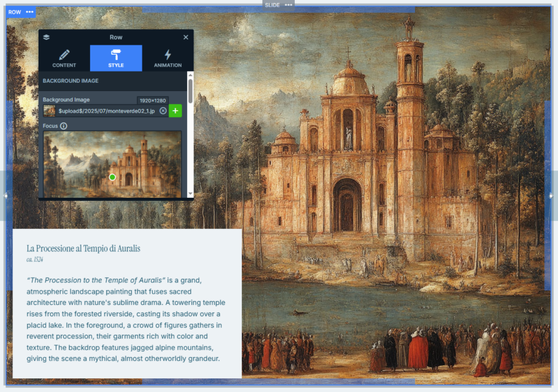Click the background image path field
The height and width of the screenshot is (392, 558).
point(107,111)
